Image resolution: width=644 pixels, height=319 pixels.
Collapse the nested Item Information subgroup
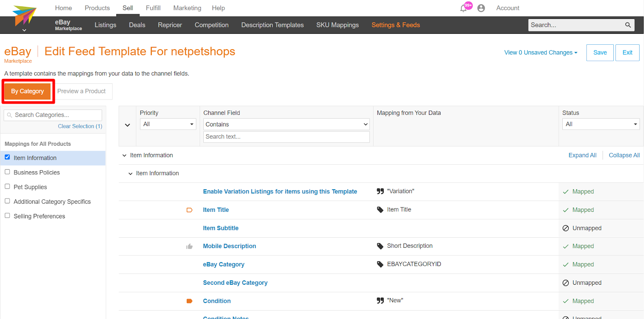click(x=130, y=174)
